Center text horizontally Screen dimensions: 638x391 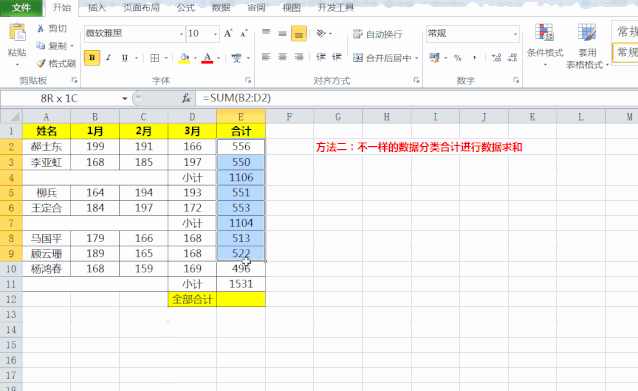click(x=282, y=57)
